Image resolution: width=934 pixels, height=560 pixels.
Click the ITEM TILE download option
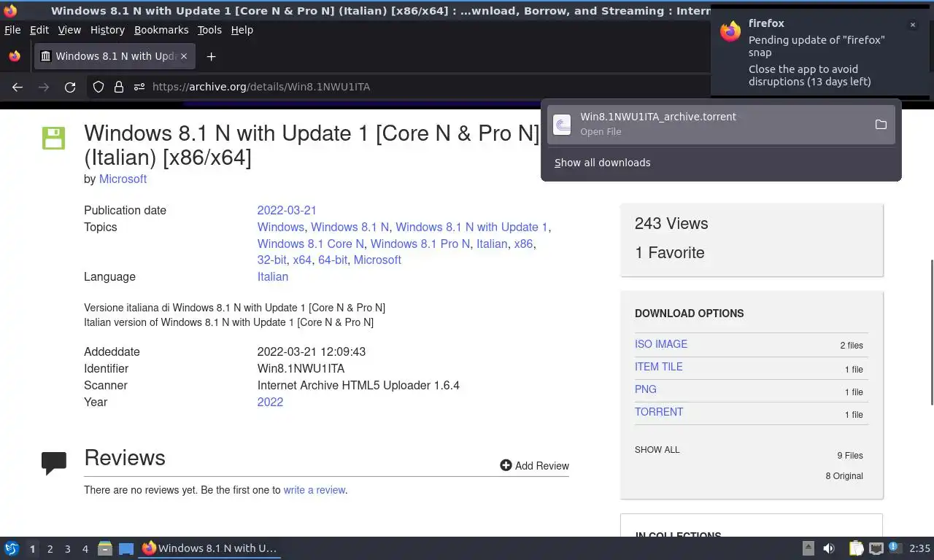point(659,367)
